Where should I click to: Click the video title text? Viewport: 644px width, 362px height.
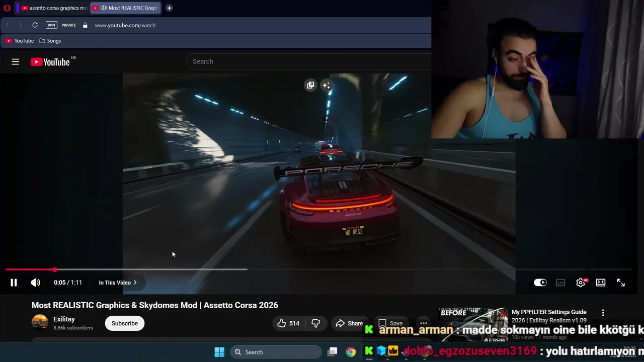[x=155, y=305]
